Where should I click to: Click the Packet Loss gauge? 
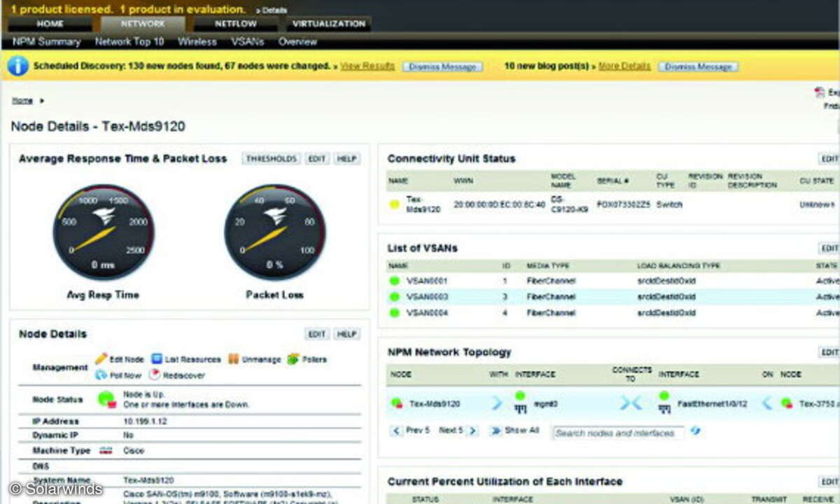274,232
